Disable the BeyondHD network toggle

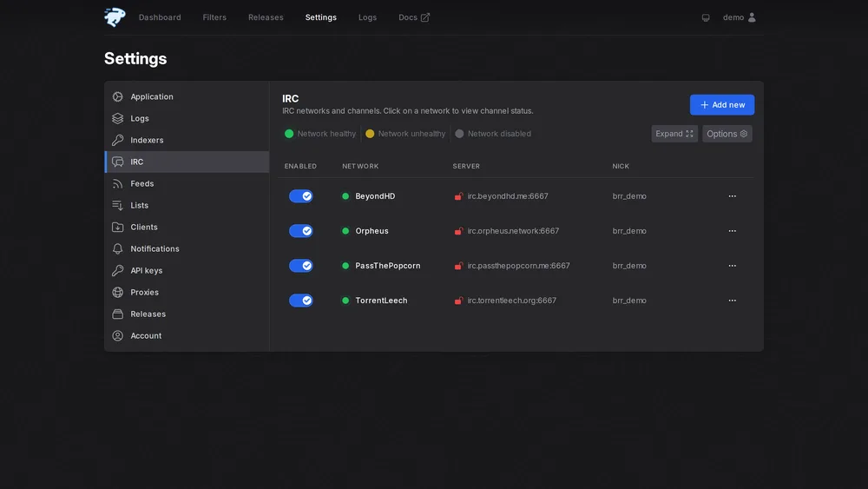click(x=300, y=196)
